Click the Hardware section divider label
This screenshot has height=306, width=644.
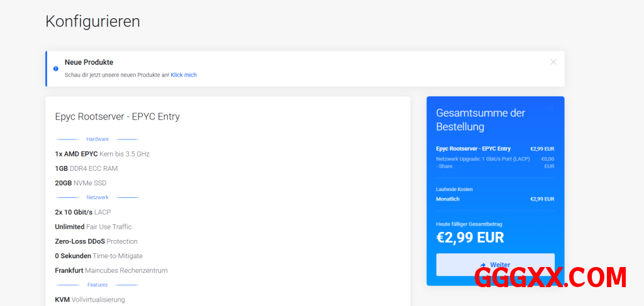click(97, 139)
